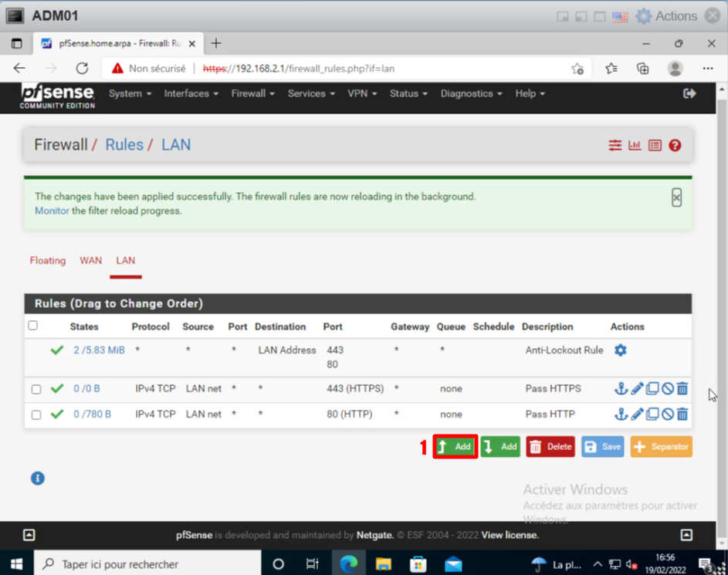Delete the Pass HTTP rule via trash icon
This screenshot has height=575, width=728.
[682, 414]
